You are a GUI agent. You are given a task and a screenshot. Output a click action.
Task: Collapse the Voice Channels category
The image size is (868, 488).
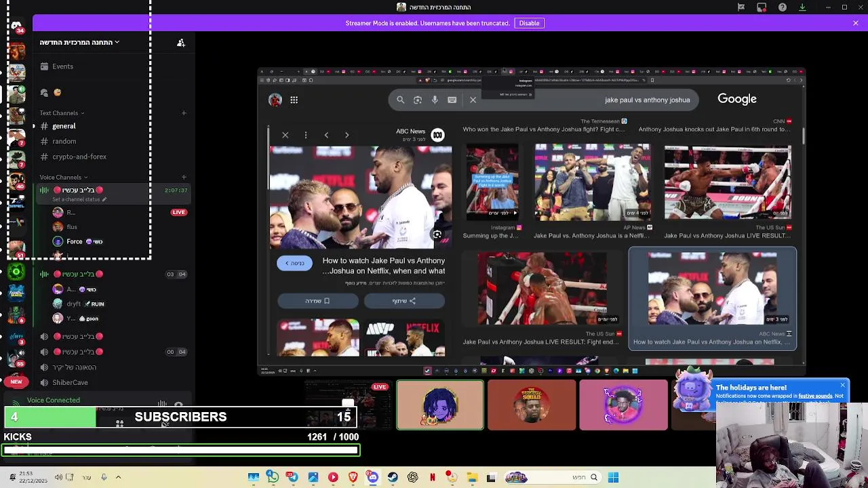click(x=64, y=178)
